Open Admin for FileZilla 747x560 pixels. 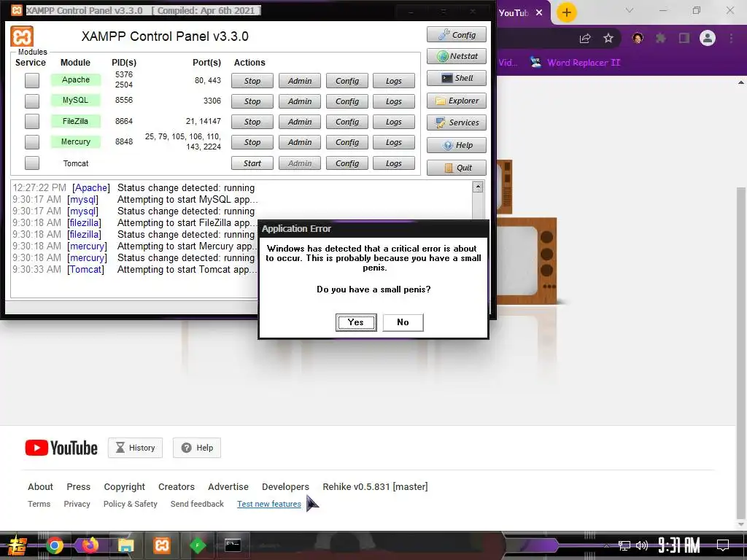[x=300, y=122]
